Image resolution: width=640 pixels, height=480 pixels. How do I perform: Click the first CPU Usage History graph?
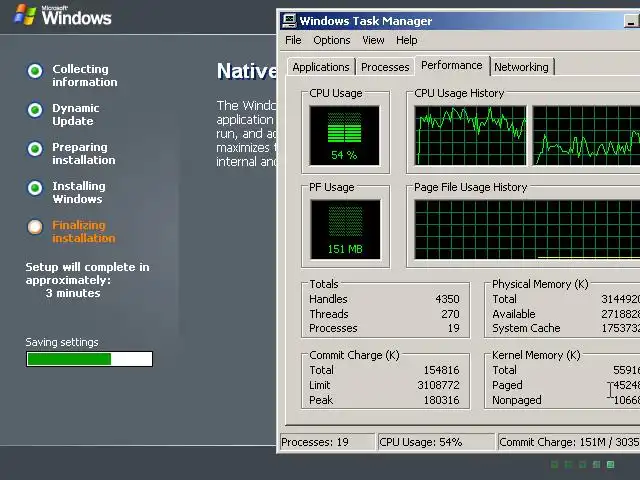(470, 136)
